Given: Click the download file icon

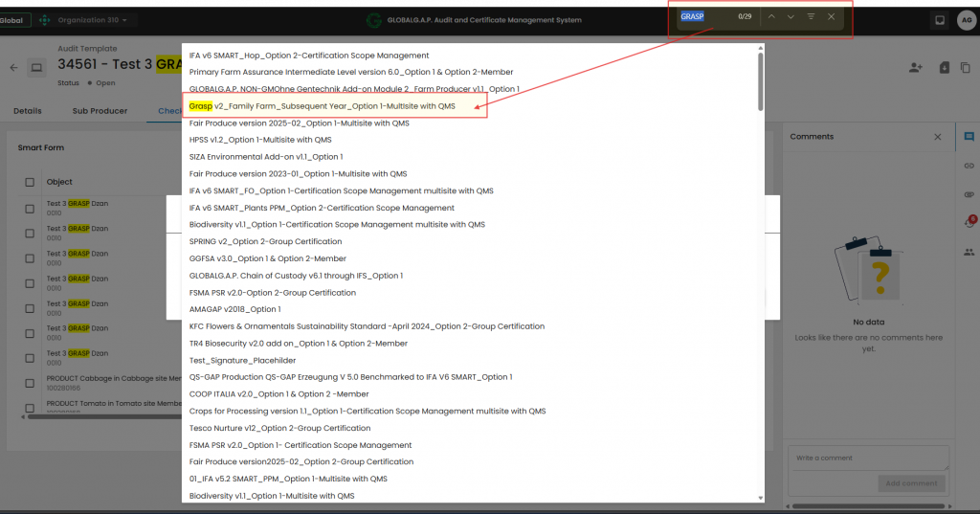Looking at the screenshot, I should pos(943,67).
